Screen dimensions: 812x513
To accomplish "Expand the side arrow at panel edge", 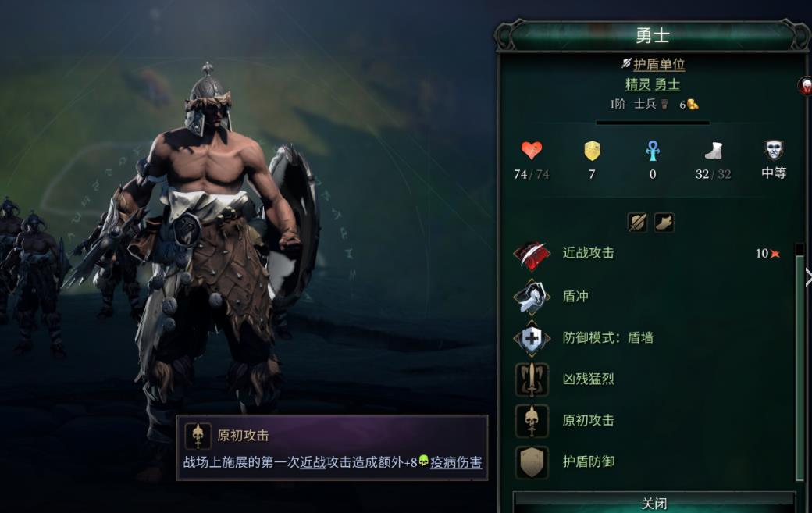I will pos(808,277).
